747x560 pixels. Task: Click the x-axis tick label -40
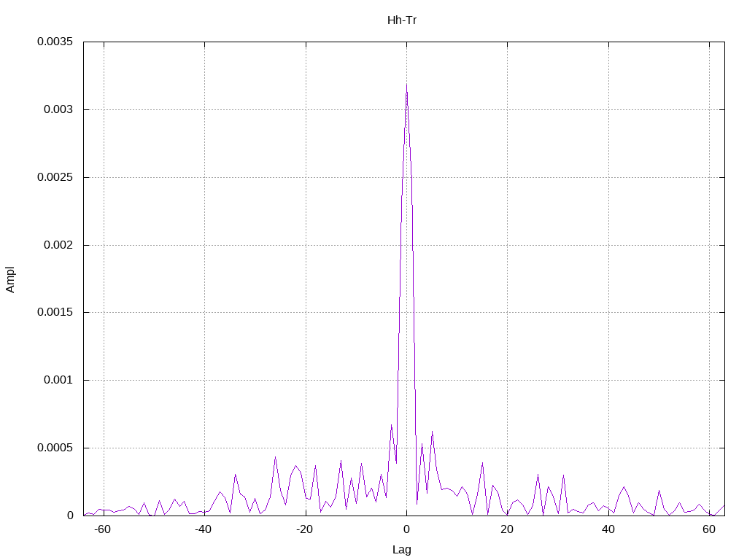point(203,529)
